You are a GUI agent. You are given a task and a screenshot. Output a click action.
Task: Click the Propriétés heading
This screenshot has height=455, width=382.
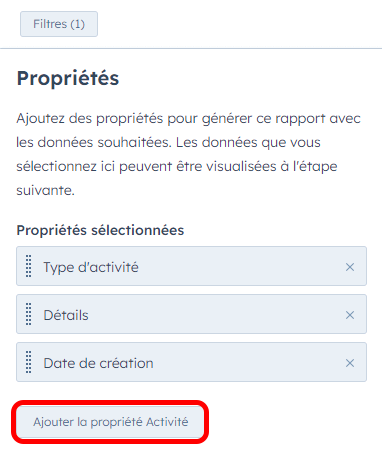click(x=68, y=79)
